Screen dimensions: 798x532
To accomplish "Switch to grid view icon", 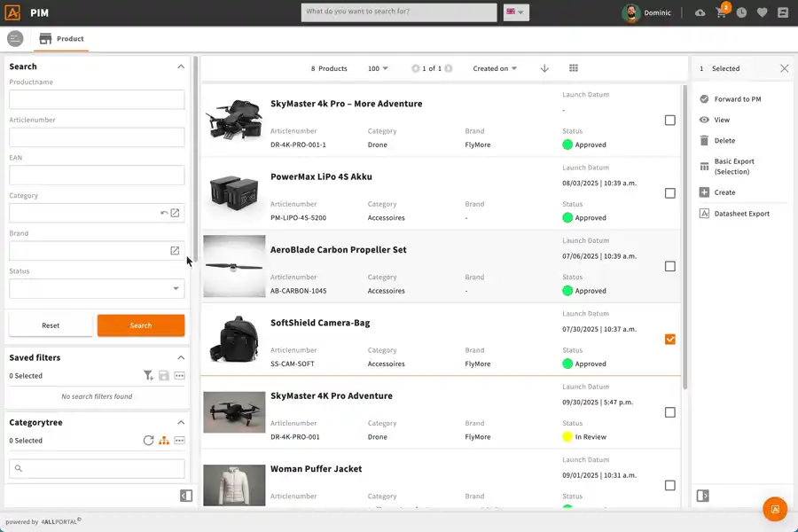I will [x=574, y=68].
